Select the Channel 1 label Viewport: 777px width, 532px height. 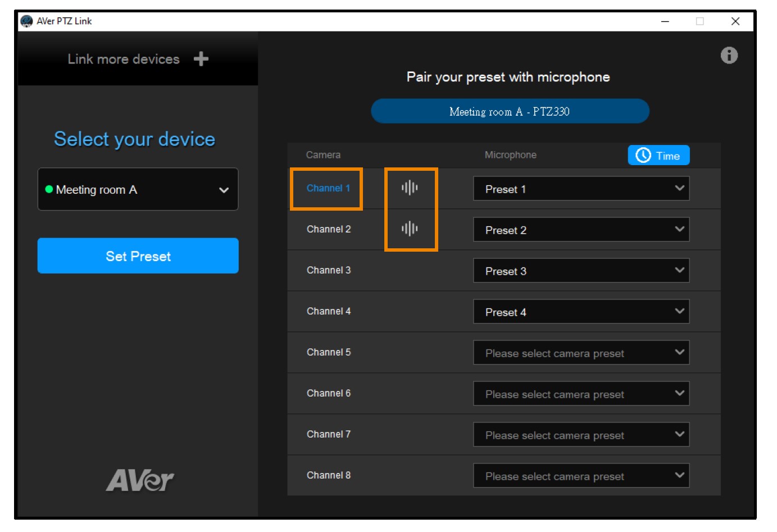point(328,188)
